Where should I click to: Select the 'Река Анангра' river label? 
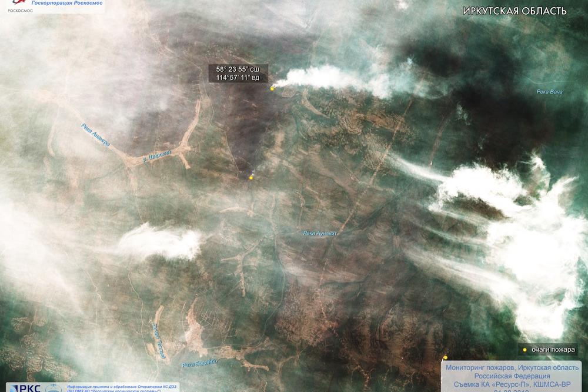tap(95, 135)
